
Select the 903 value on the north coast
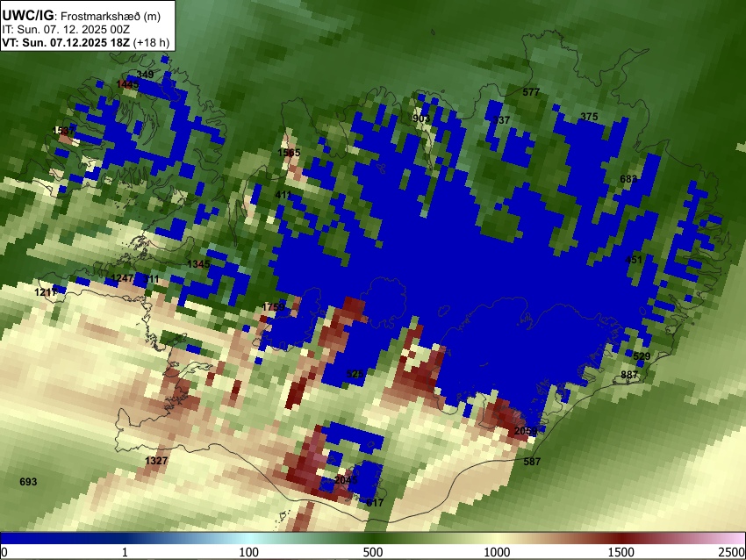421,118
